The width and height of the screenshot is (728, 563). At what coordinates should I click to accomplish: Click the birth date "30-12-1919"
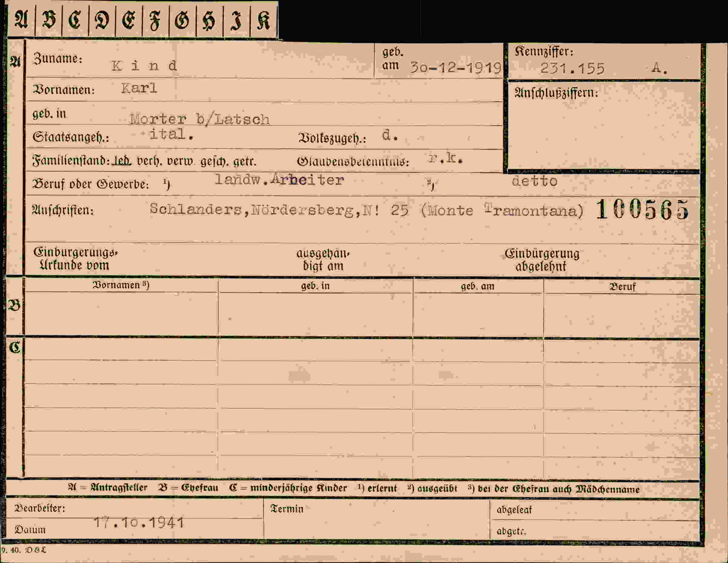click(456, 68)
